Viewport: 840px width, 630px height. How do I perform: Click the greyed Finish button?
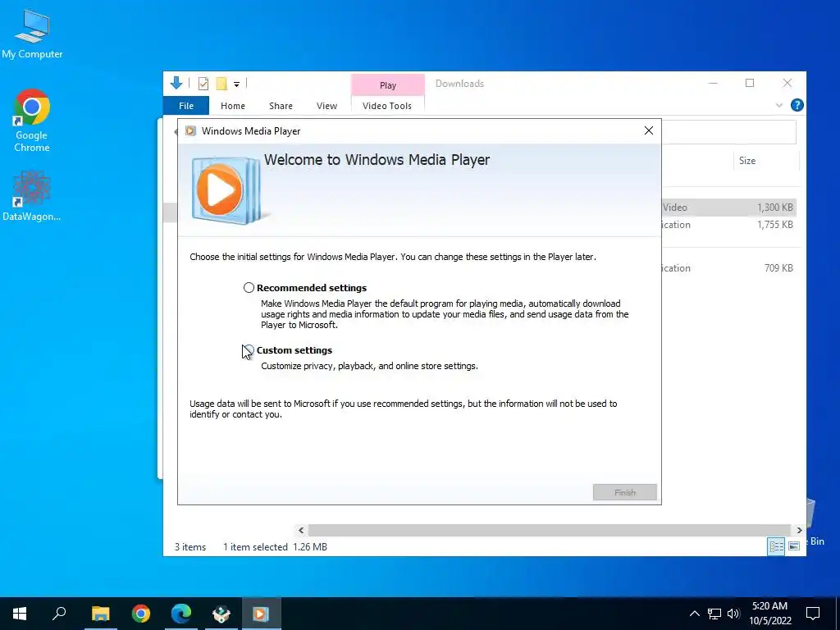point(624,492)
